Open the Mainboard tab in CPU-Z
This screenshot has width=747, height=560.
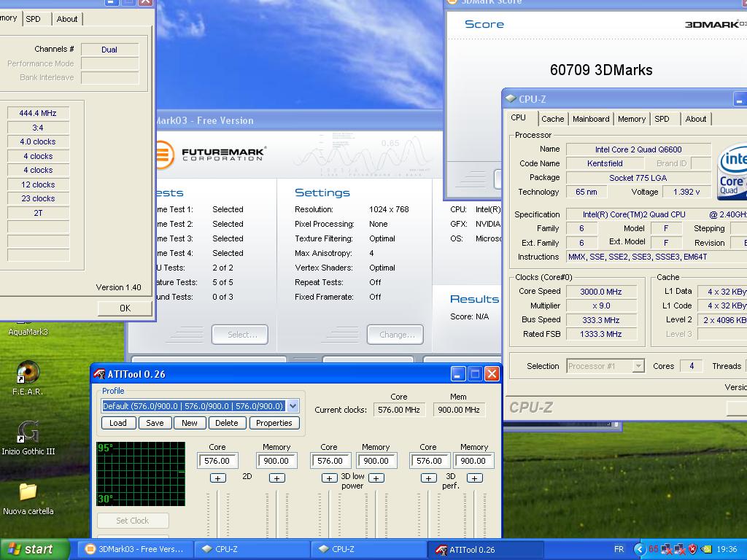(x=591, y=119)
